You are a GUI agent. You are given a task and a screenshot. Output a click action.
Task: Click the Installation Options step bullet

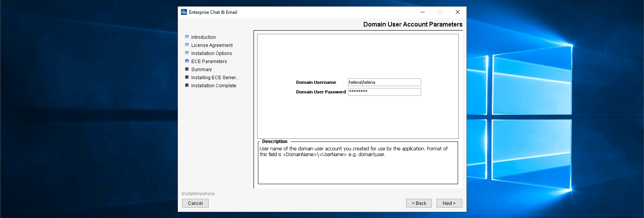click(187, 53)
